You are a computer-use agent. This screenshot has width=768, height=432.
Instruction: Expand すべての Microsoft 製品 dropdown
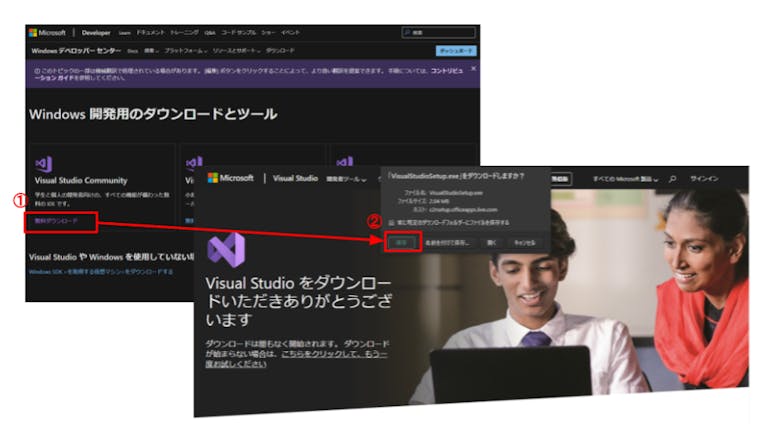625,179
